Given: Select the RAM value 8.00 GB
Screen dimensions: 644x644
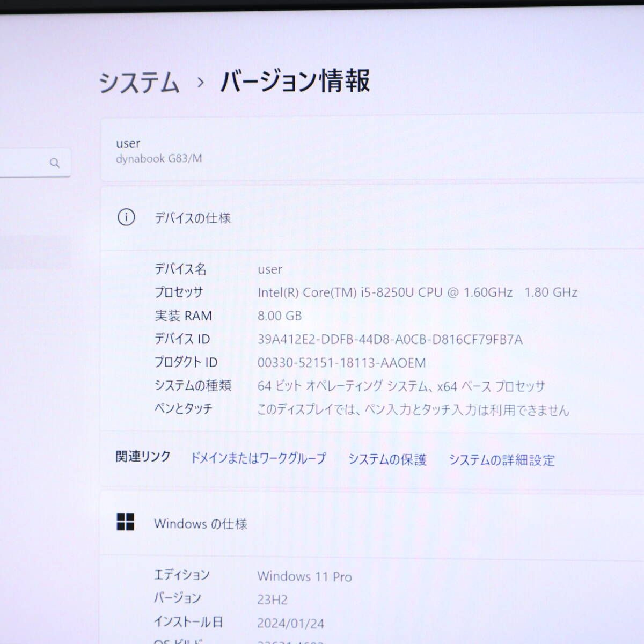Looking at the screenshot, I should point(280,316).
